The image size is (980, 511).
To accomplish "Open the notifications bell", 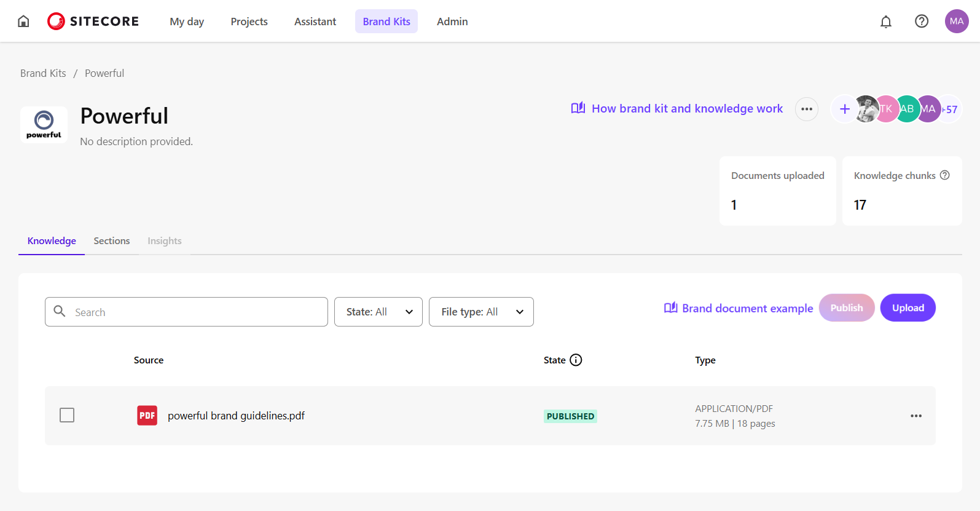I will pos(886,22).
